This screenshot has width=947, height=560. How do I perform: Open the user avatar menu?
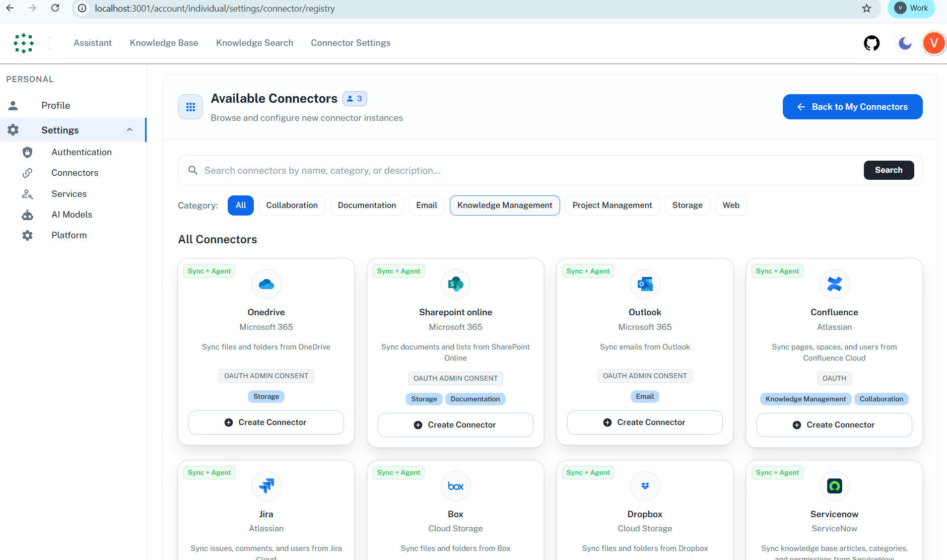click(x=934, y=43)
